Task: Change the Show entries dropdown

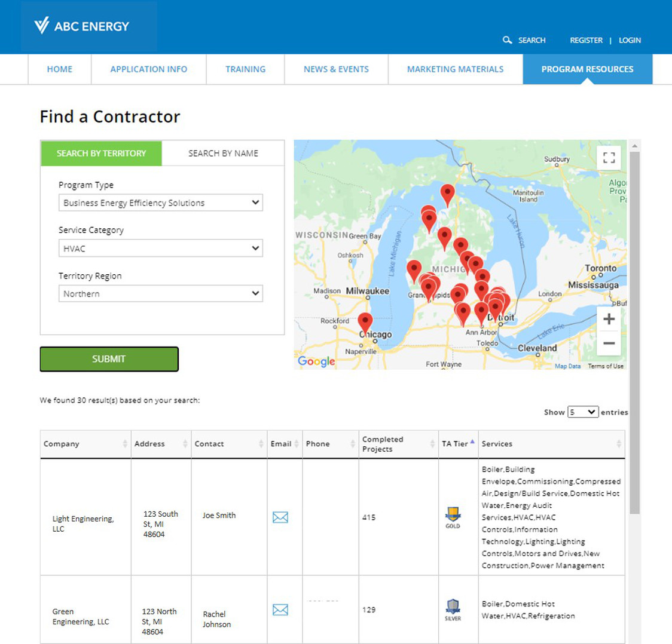Action: click(582, 412)
